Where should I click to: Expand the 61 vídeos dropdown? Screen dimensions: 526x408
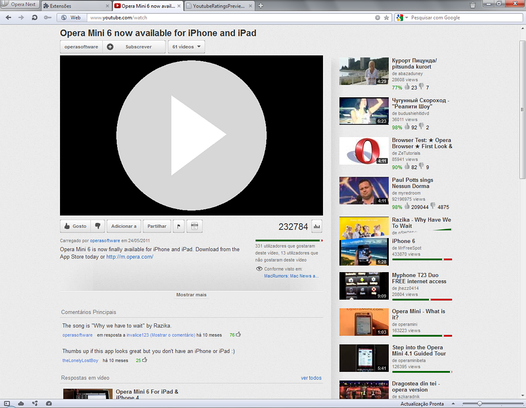tap(186, 47)
